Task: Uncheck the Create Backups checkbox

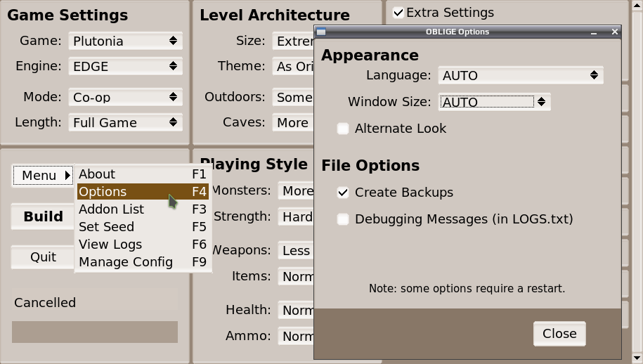Action: click(343, 193)
